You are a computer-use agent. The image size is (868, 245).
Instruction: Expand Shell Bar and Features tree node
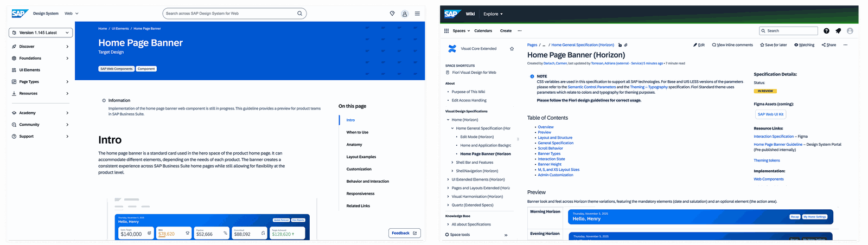[x=452, y=163]
